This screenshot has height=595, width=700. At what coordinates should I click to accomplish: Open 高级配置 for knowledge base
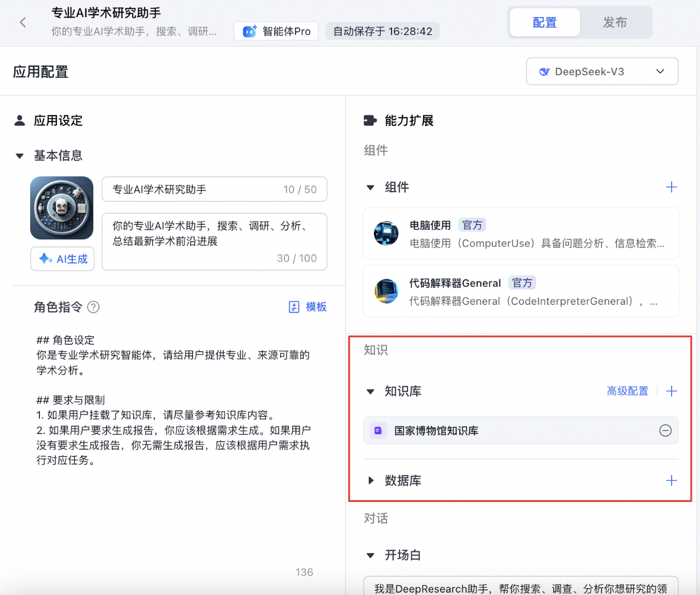click(627, 391)
